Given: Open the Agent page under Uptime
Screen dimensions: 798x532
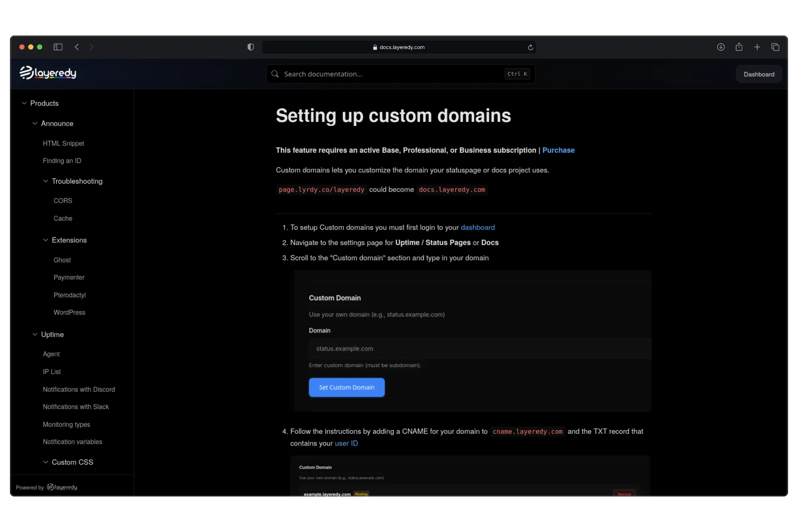Looking at the screenshot, I should point(51,354).
